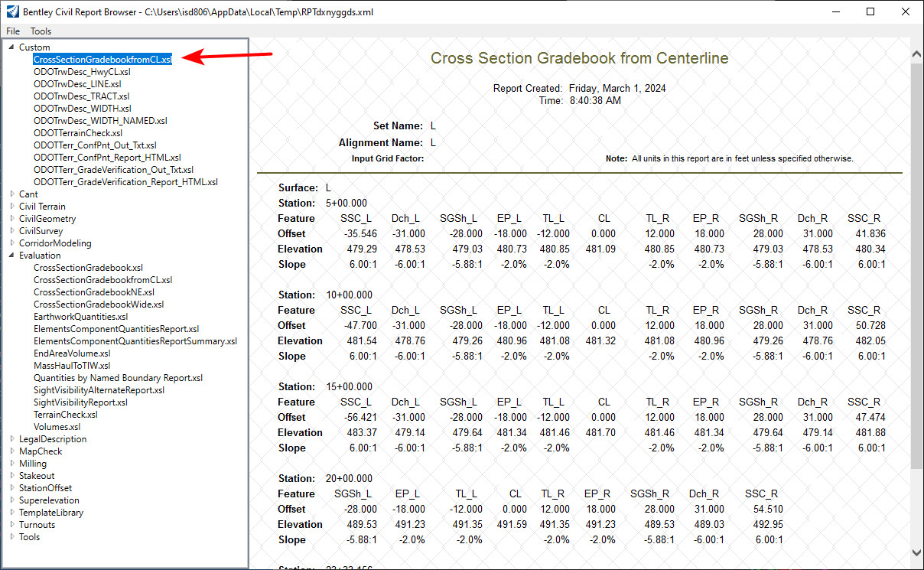Click the scroll down arrow of report

pyautogui.click(x=916, y=562)
